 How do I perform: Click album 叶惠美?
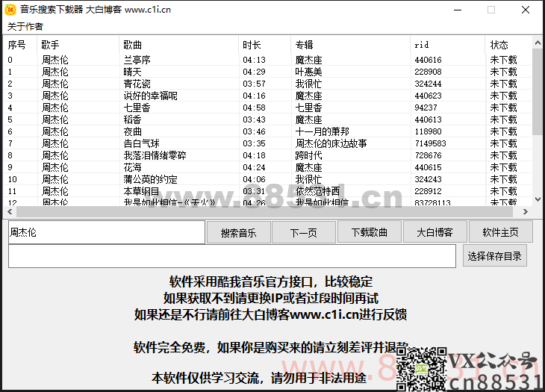308,72
